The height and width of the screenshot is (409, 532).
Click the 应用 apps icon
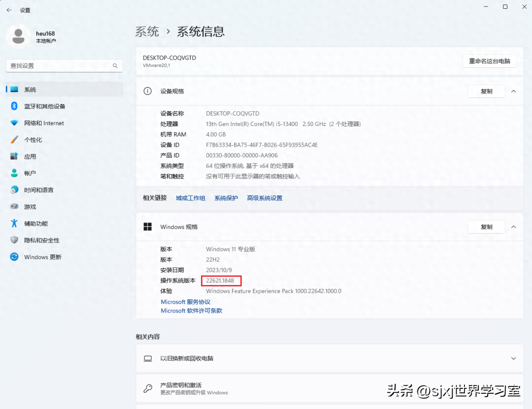pyautogui.click(x=14, y=157)
